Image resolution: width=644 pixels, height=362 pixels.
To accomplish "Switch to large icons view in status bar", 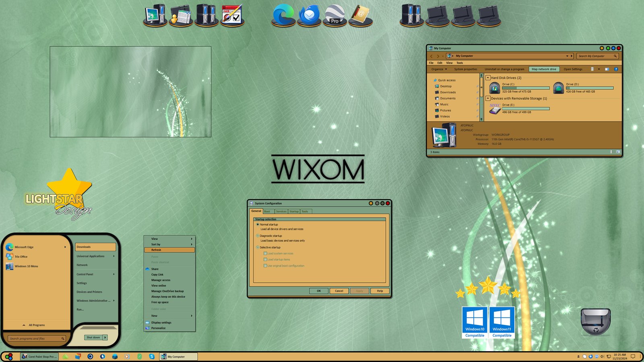I will 618,152.
